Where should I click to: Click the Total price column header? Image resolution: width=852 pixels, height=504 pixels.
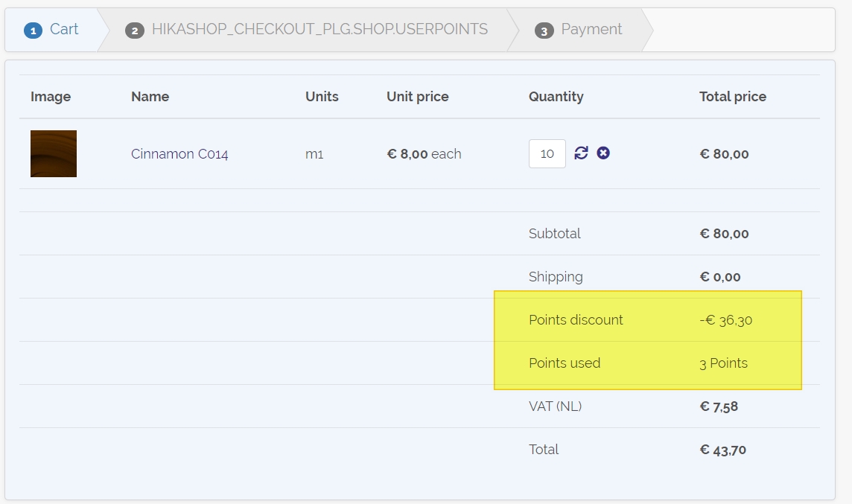[732, 97]
